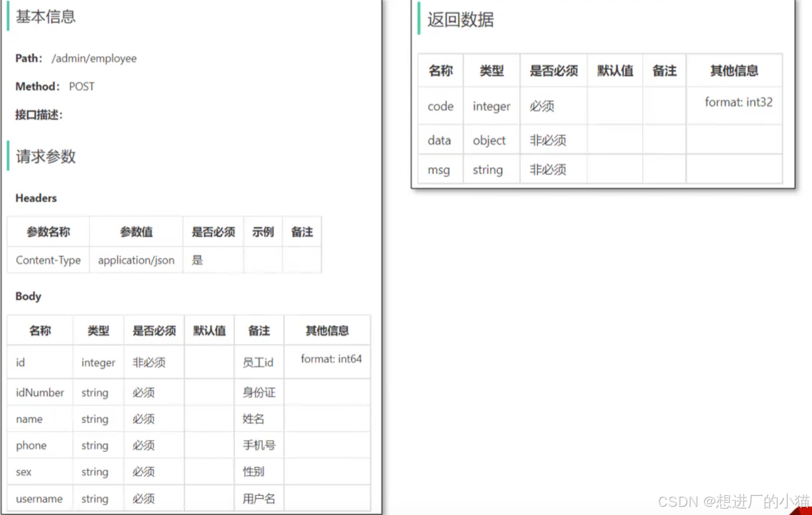This screenshot has width=812, height=515.
Task: Click 名称 header in the 返回数据 table
Action: [x=440, y=71]
